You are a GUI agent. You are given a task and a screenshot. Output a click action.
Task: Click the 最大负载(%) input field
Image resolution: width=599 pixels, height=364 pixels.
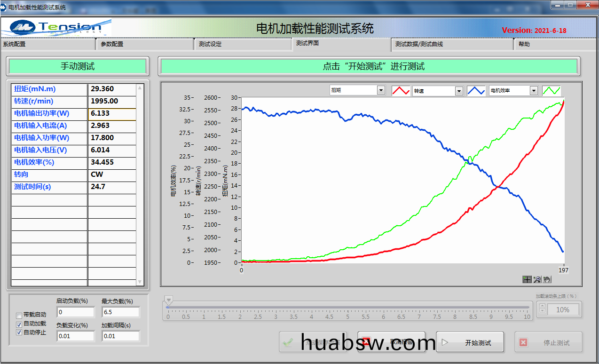pos(120,312)
